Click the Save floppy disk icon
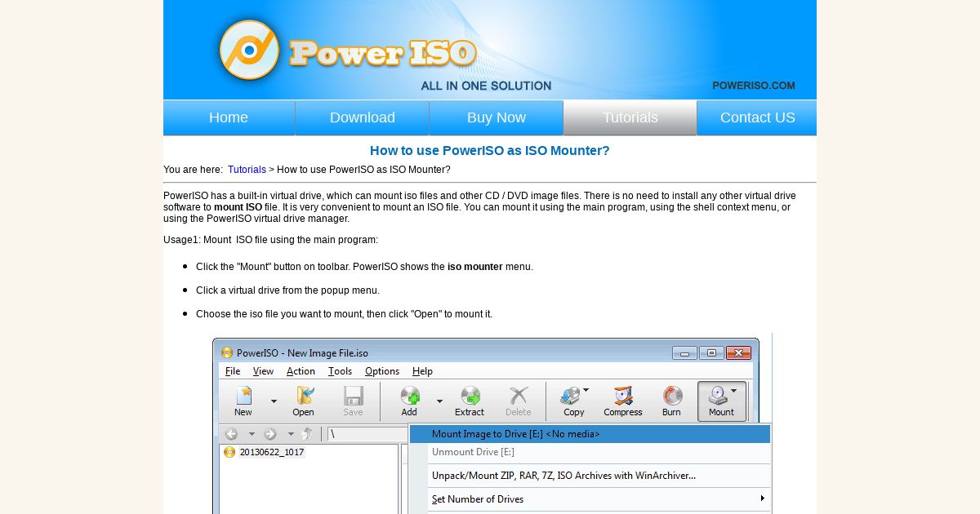The width and height of the screenshot is (980, 514). 354,397
